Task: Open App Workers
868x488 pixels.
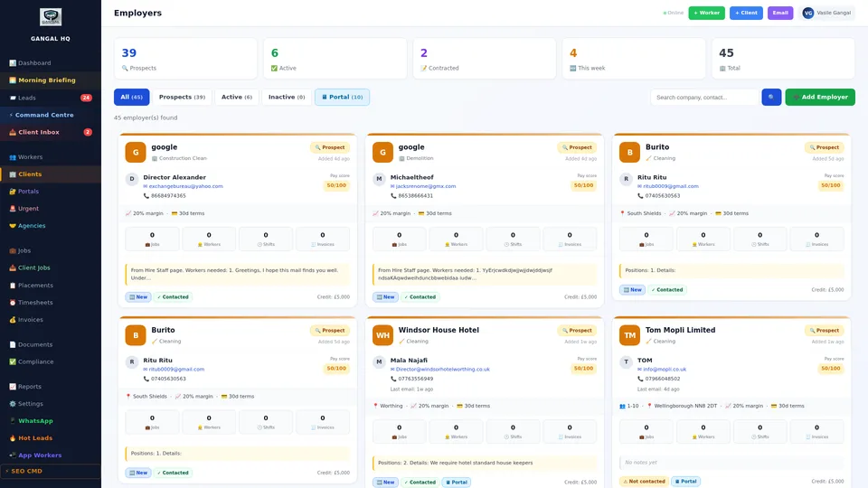Action: (51, 455)
